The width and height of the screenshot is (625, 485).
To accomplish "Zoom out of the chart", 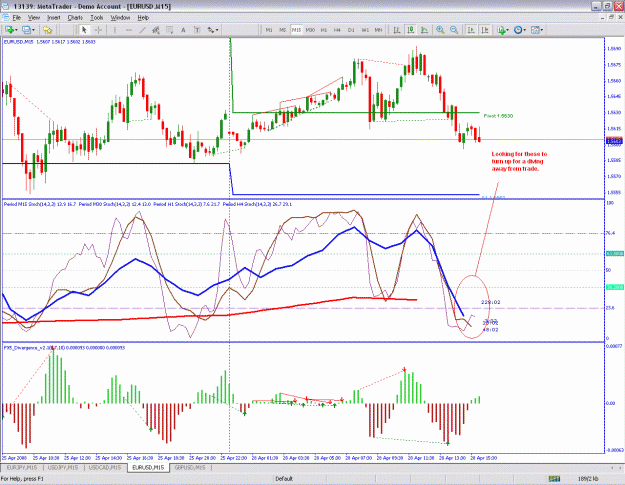I will tap(454, 30).
